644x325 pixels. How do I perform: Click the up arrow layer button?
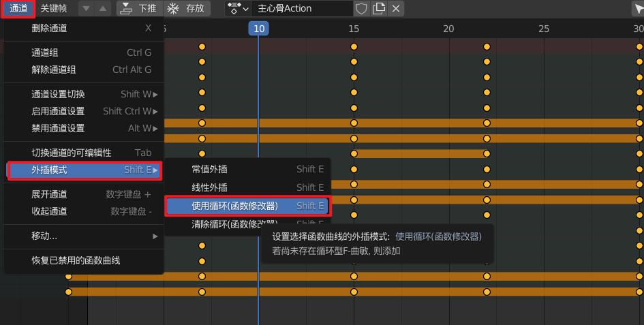click(x=102, y=9)
